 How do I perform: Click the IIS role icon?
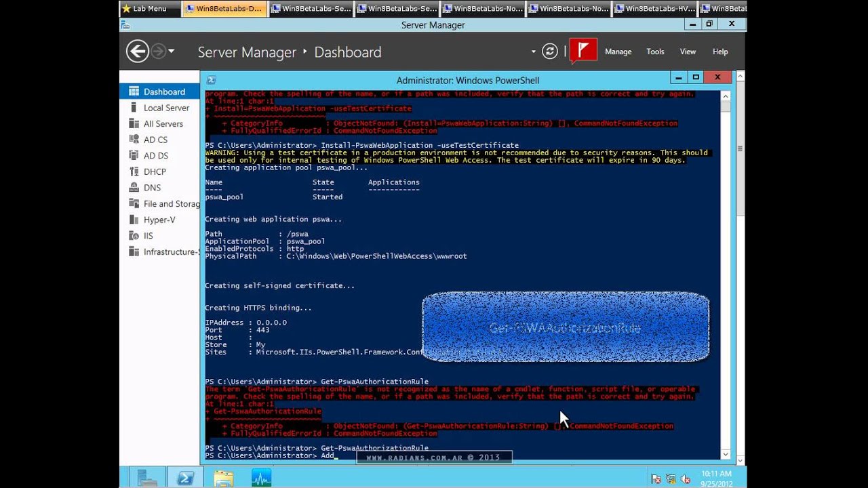(x=133, y=236)
